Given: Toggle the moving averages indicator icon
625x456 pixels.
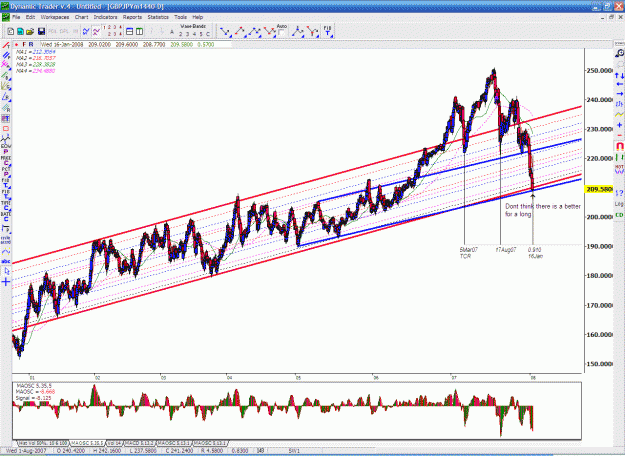Looking at the screenshot, I should pos(96,31).
